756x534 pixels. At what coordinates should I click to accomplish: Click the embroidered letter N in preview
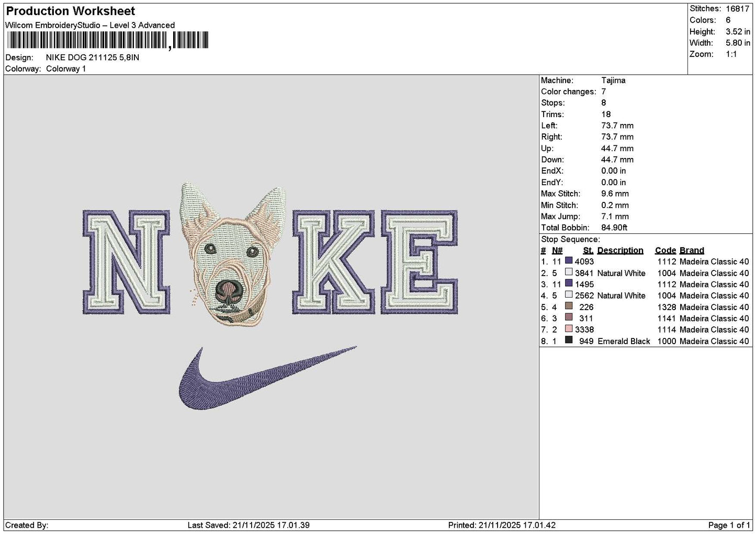pos(127,262)
